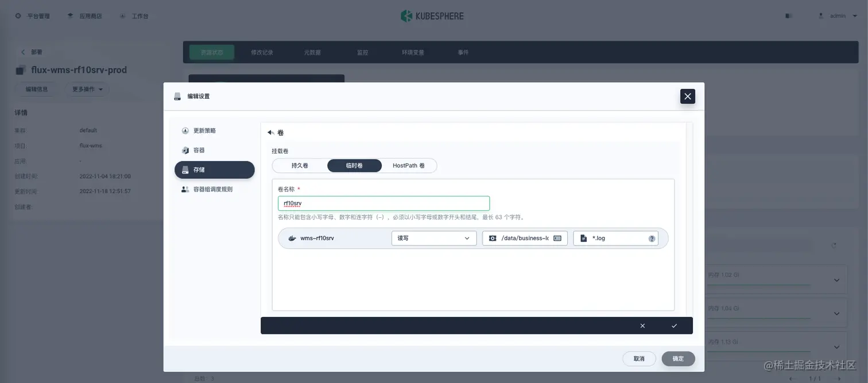Screen dimensions: 868x383
Task: Click the *.log file pattern field
Action: [615, 238]
